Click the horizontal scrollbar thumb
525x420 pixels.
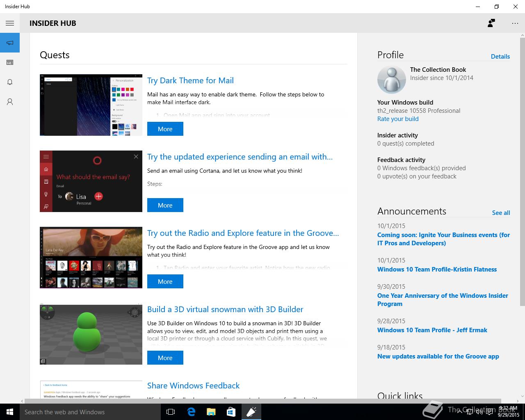click(263, 401)
